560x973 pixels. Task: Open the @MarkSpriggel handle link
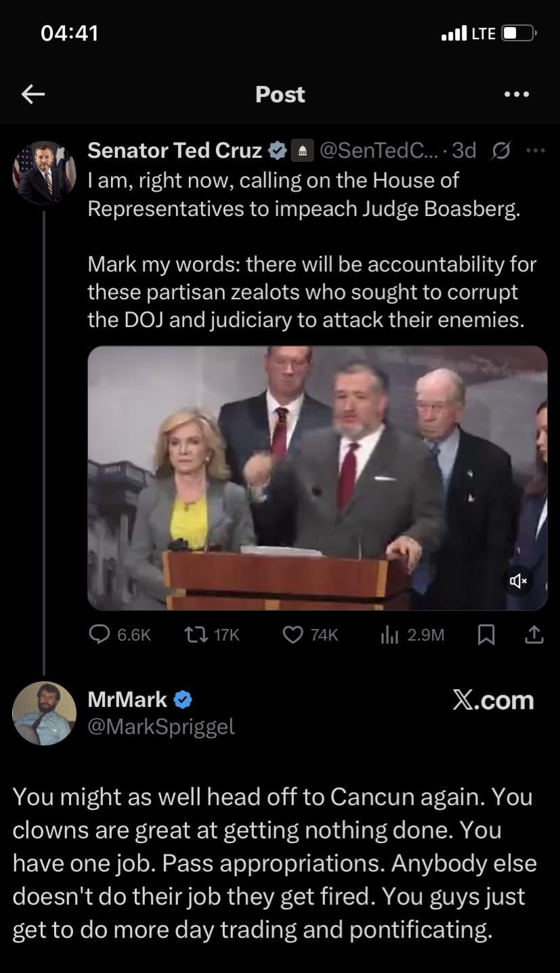[x=161, y=727]
